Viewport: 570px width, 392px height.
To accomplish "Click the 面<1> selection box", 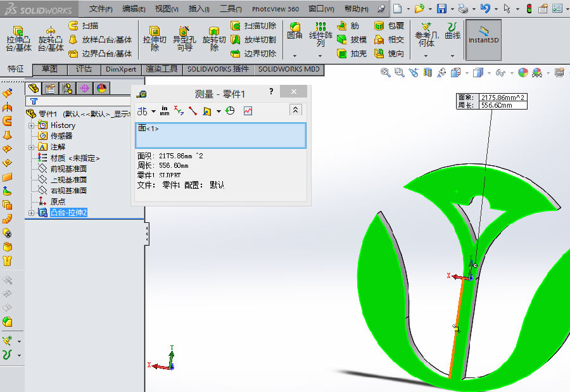I will pos(220,135).
